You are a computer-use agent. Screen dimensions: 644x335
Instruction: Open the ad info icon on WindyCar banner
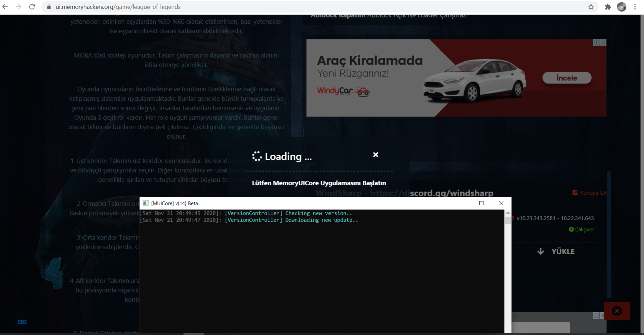(x=597, y=43)
